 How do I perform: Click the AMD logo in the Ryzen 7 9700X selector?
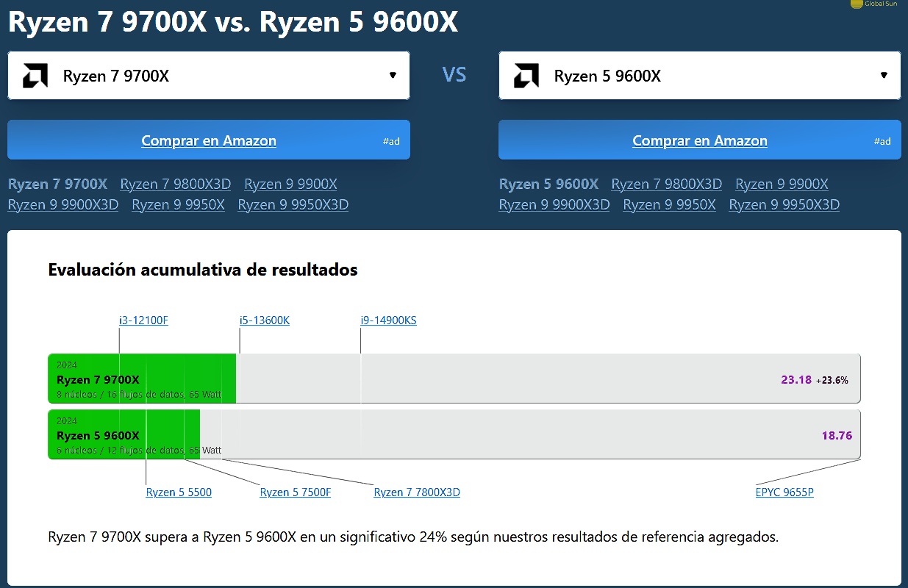pyautogui.click(x=35, y=76)
